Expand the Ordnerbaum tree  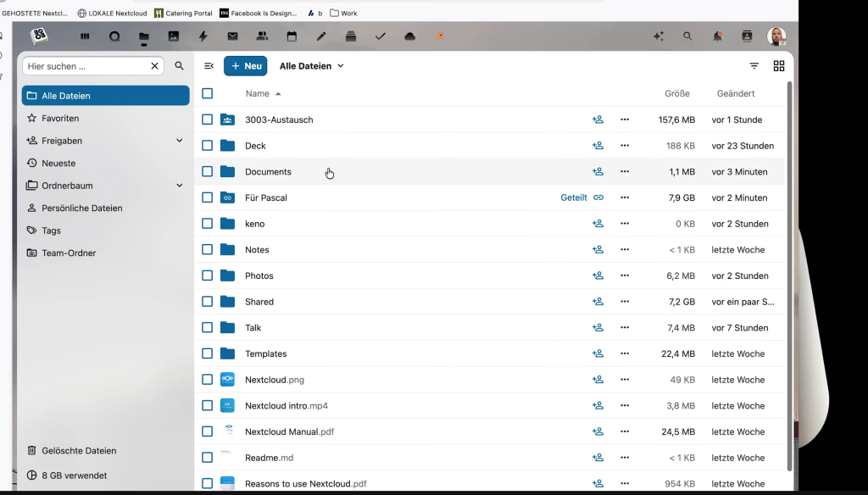pos(179,186)
